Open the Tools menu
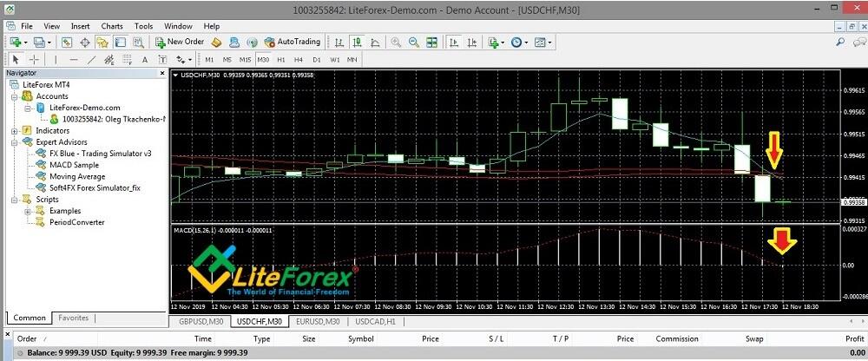 [x=143, y=26]
